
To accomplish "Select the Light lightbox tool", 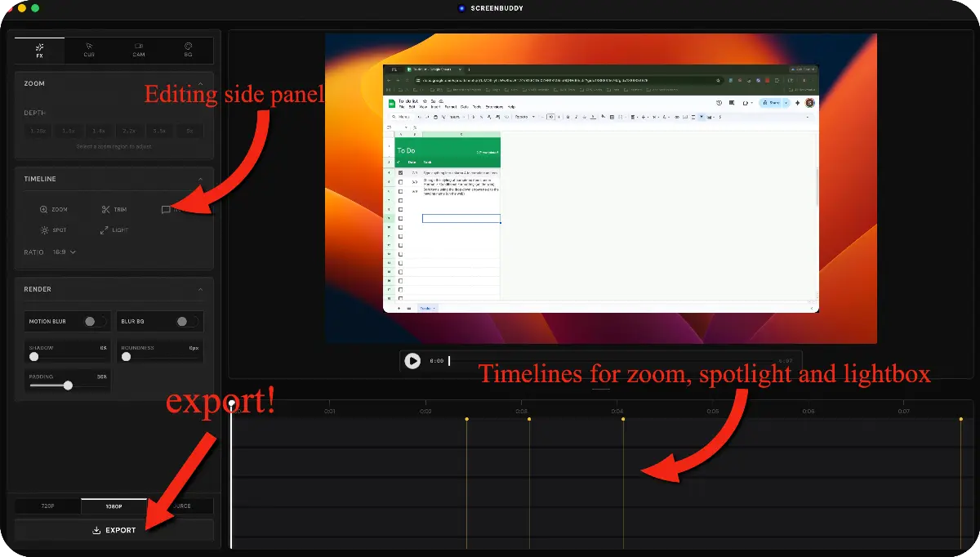I will [114, 229].
